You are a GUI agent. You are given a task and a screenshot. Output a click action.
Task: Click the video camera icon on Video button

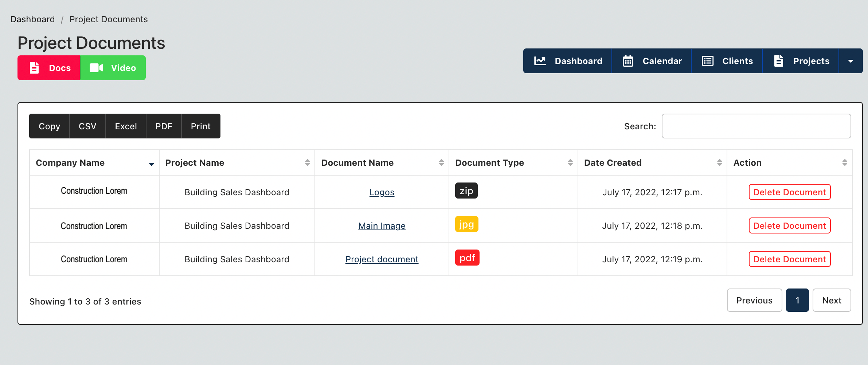pyautogui.click(x=97, y=68)
